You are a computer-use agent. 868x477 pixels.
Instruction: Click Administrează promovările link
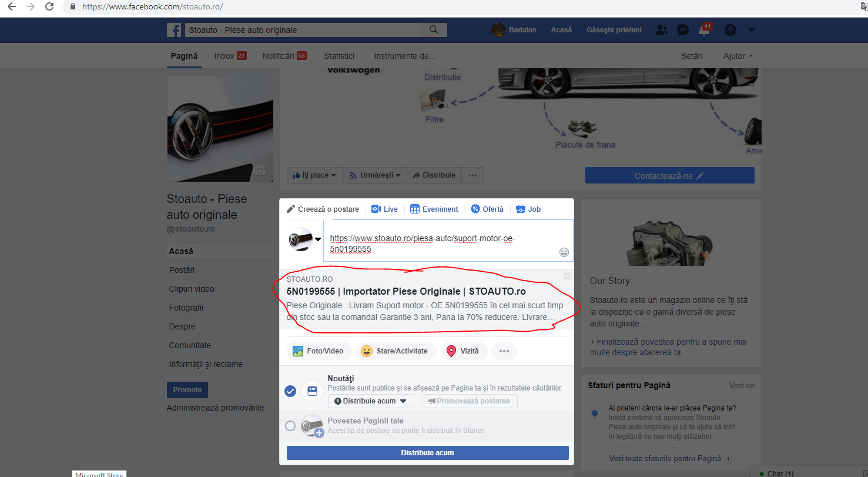(x=215, y=408)
